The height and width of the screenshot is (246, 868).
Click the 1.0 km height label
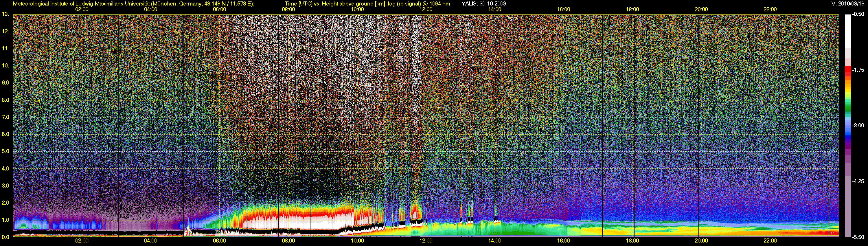coord(5,220)
